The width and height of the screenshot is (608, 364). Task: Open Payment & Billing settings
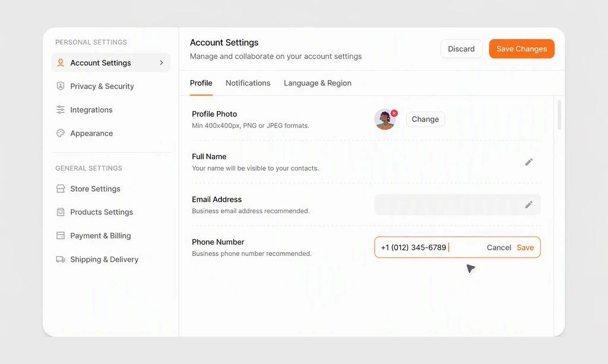point(110,236)
